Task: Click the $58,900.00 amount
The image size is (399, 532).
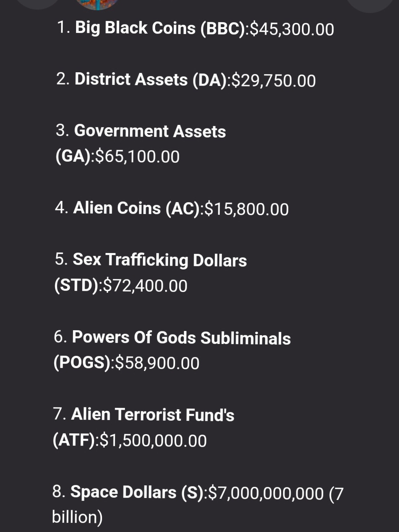Action: 157,363
